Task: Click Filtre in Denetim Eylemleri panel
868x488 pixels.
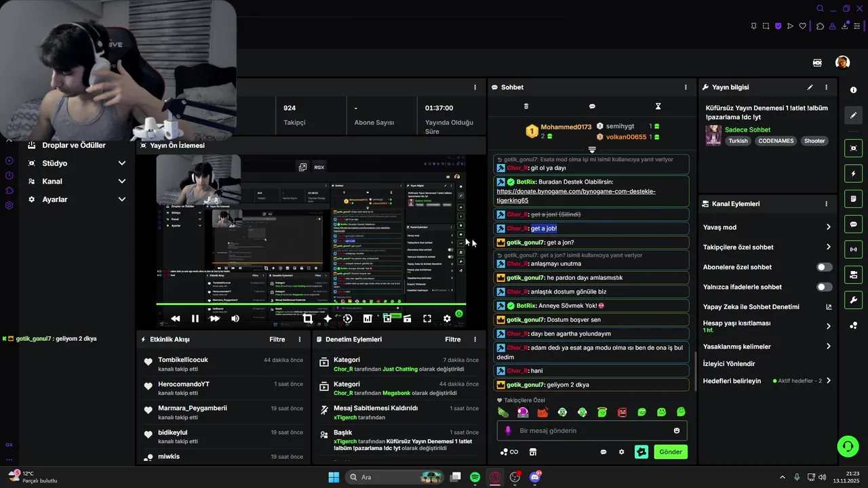Action: click(x=453, y=340)
